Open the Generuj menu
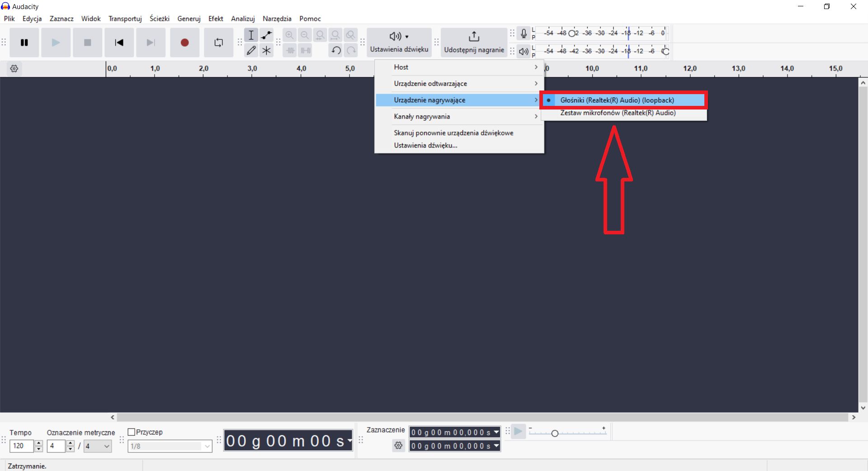Image resolution: width=868 pixels, height=471 pixels. [x=189, y=19]
